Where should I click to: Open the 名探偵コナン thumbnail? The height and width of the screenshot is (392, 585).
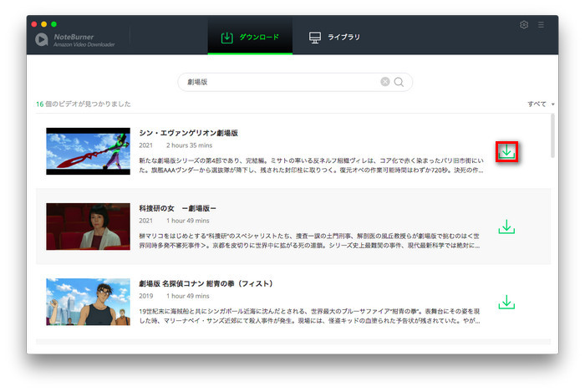(88, 302)
